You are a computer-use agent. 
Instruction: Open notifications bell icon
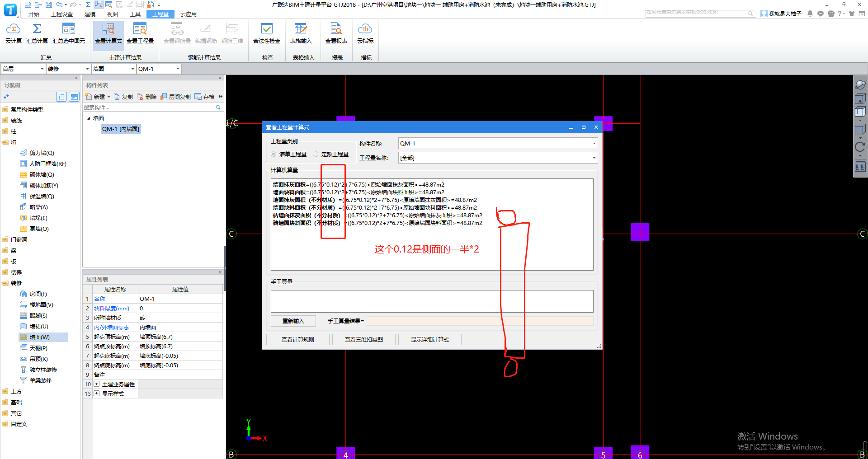click(x=810, y=14)
